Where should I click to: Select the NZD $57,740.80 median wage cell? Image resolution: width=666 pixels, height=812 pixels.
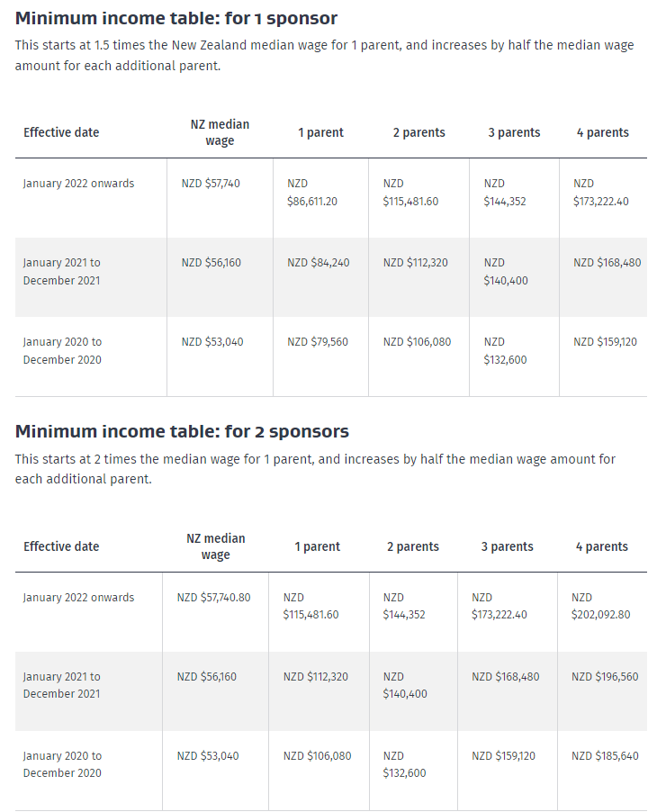point(214,598)
